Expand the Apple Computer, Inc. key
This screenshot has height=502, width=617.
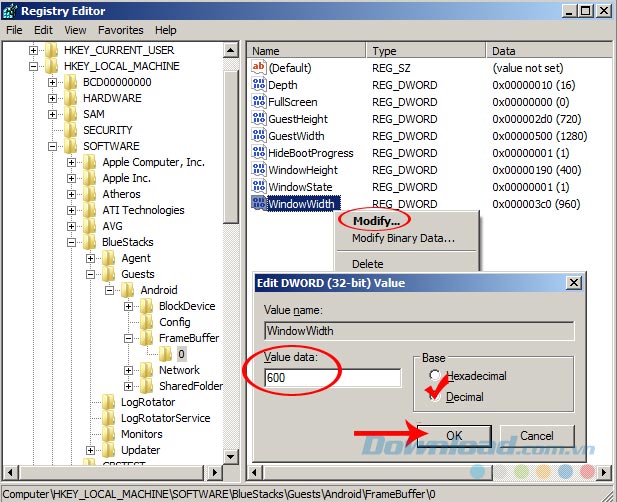pyautogui.click(x=72, y=162)
